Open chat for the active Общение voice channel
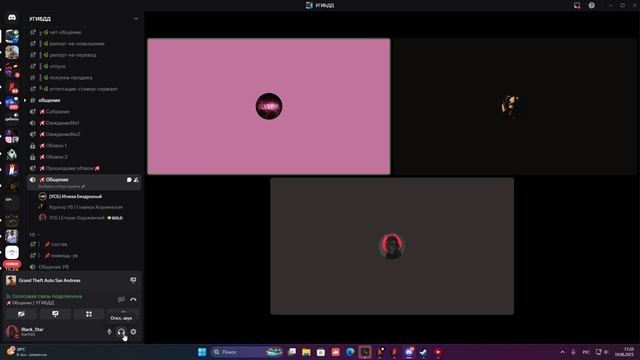 point(129,180)
